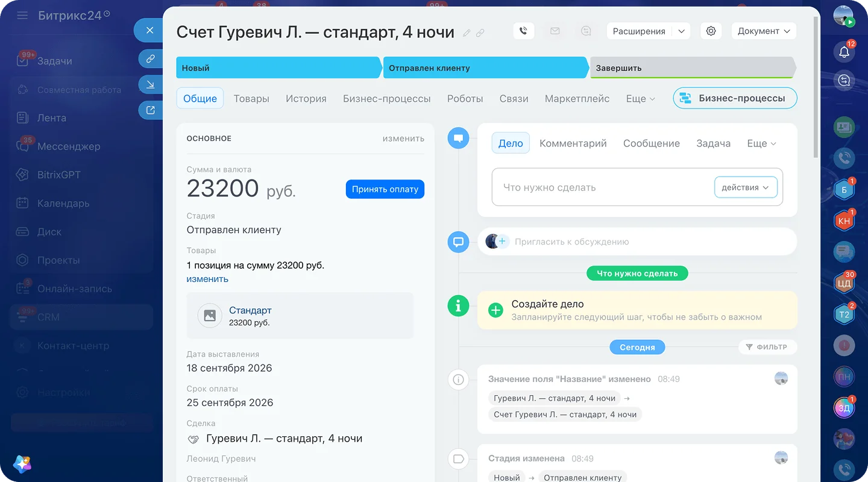Open the Роботы tab
The width and height of the screenshot is (868, 482).
(465, 99)
